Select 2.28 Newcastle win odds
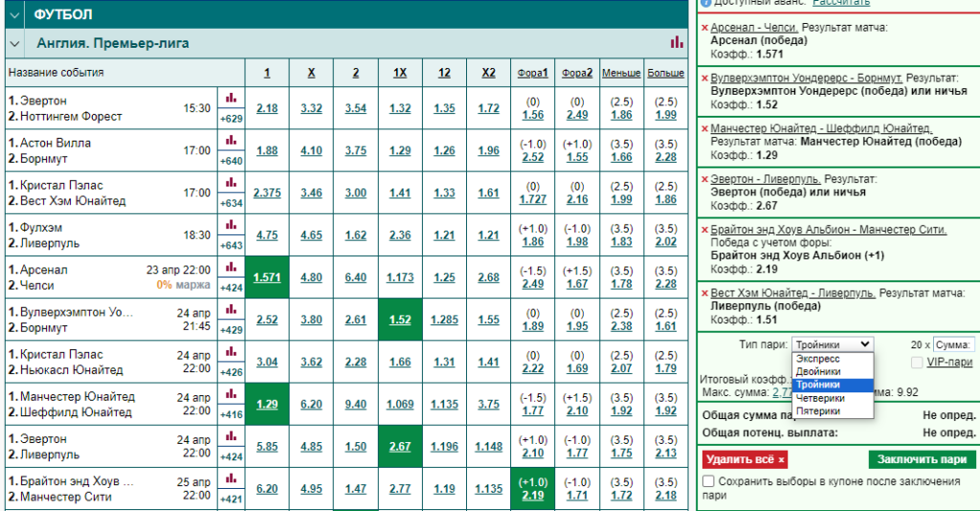Viewport: 980px width, 511px height. click(356, 363)
